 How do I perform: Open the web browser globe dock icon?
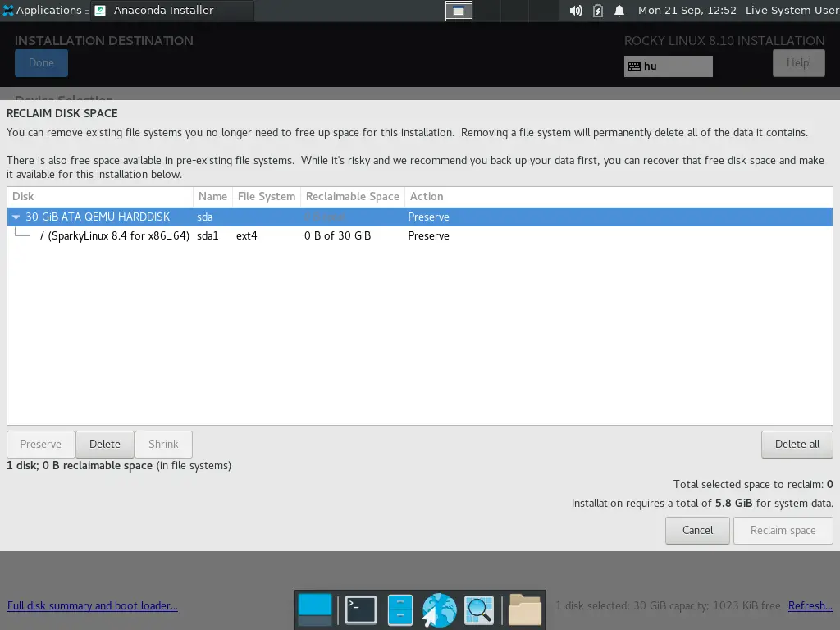439,609
